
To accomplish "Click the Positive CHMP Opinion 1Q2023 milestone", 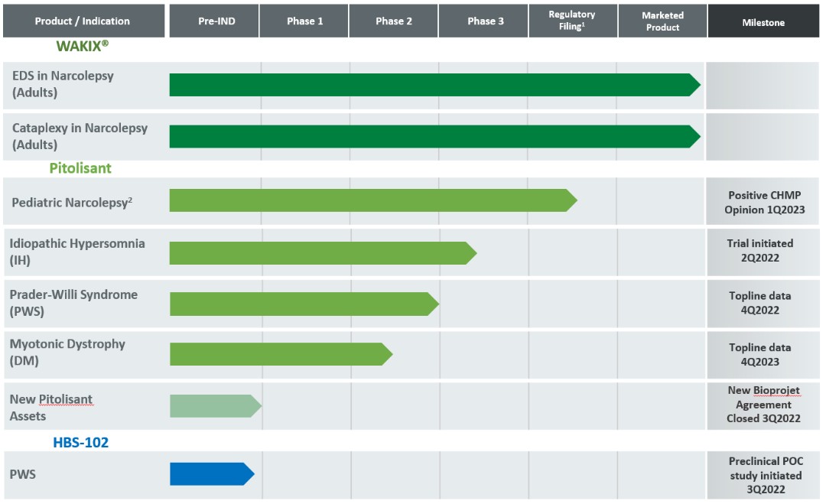I will click(764, 202).
